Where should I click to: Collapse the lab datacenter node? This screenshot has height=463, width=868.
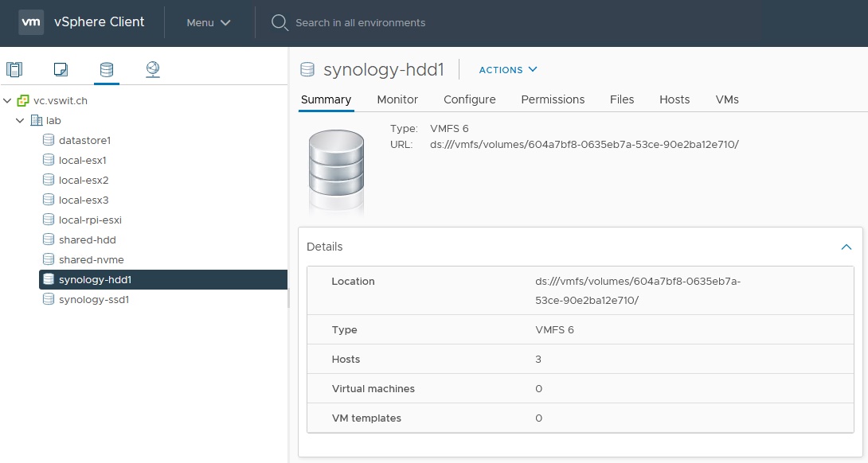[21, 121]
